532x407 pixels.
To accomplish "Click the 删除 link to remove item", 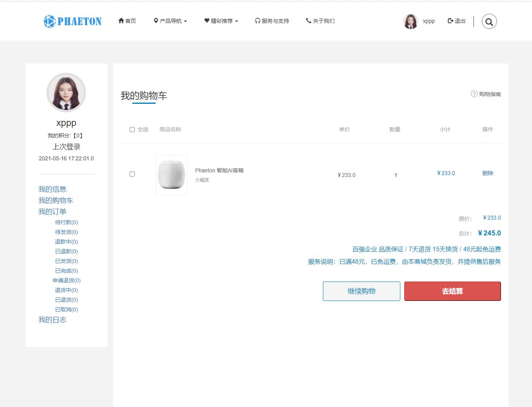I will pyautogui.click(x=487, y=173).
